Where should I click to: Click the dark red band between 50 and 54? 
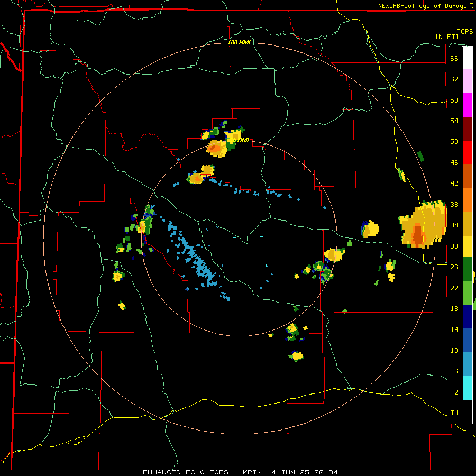pos(467,129)
